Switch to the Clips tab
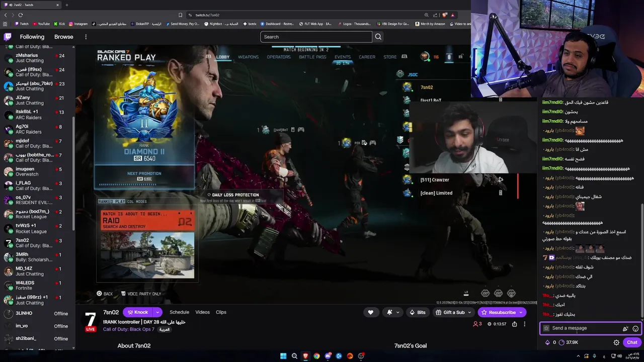This screenshot has height=362, width=644. 221,312
